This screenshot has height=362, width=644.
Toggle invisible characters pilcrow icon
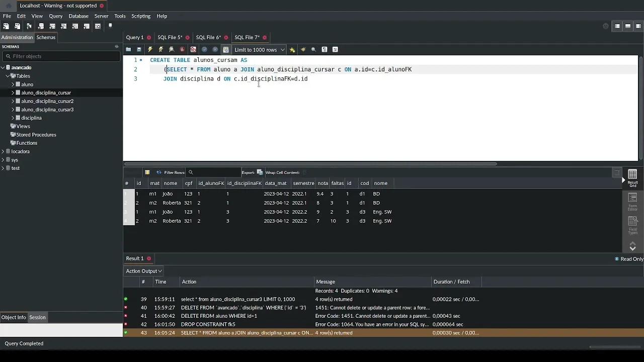(325, 50)
